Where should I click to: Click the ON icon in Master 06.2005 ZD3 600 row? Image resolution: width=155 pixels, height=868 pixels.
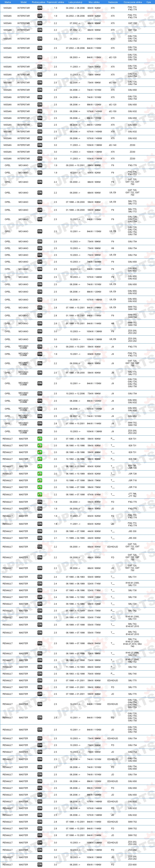pos(40,865)
